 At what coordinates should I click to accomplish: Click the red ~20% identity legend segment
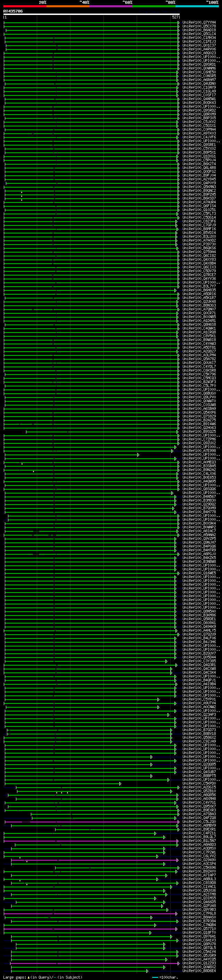(25, 6)
